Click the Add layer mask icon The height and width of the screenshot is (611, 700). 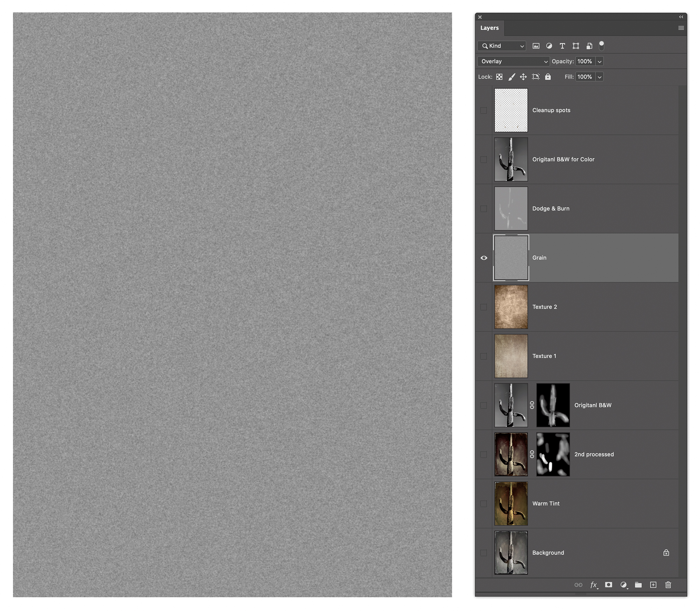point(609,585)
